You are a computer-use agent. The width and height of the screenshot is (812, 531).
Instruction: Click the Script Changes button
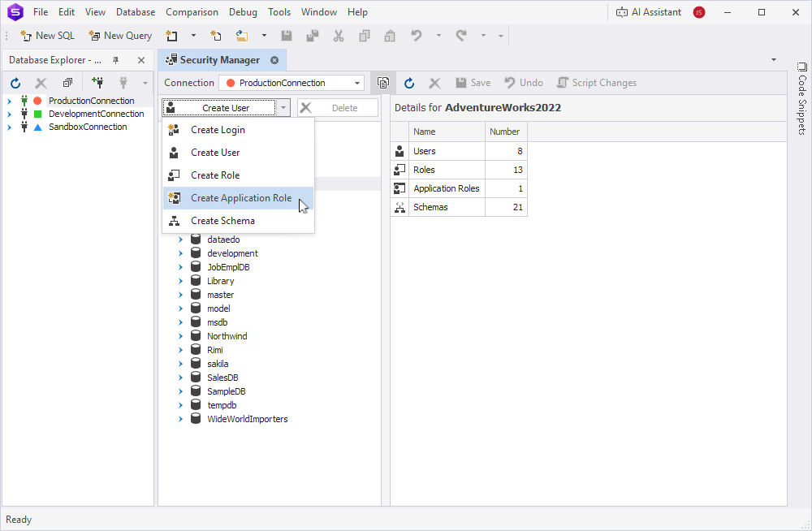point(596,82)
